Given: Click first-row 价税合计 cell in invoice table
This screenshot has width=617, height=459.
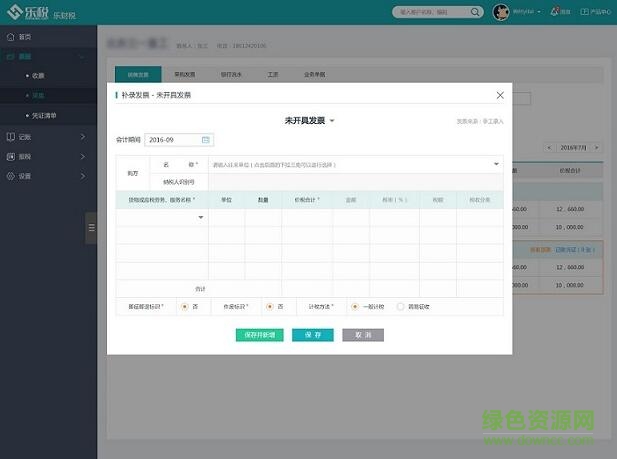Looking at the screenshot, I should pos(307,217).
